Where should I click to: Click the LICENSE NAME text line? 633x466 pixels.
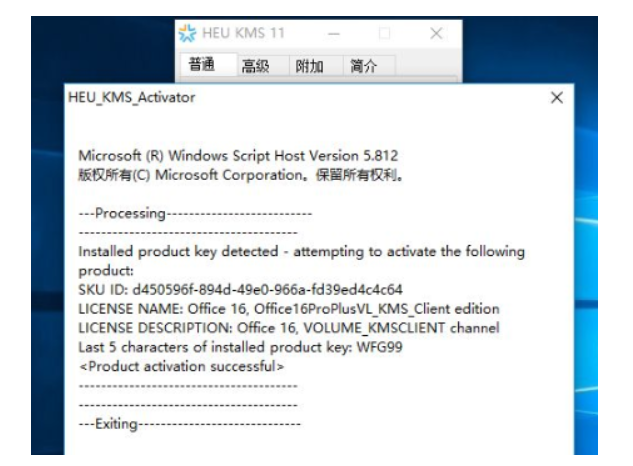point(289,309)
